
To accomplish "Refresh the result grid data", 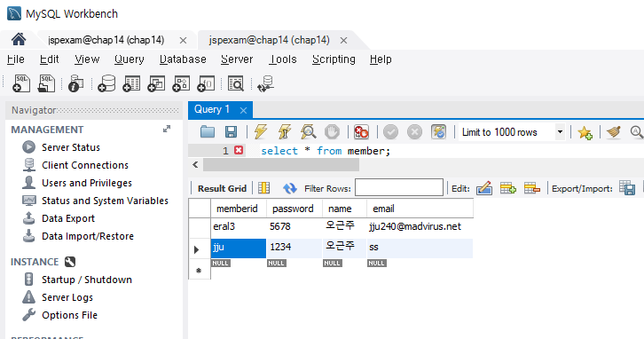I will (x=290, y=188).
